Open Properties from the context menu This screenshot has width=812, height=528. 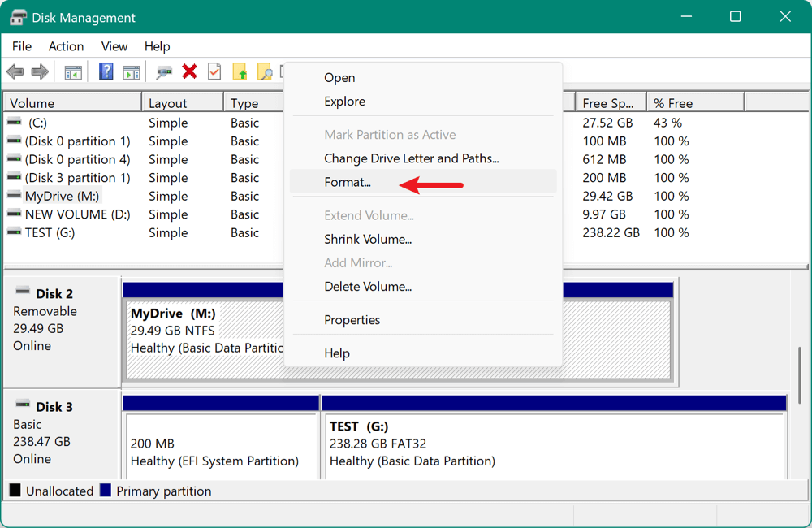click(x=352, y=319)
